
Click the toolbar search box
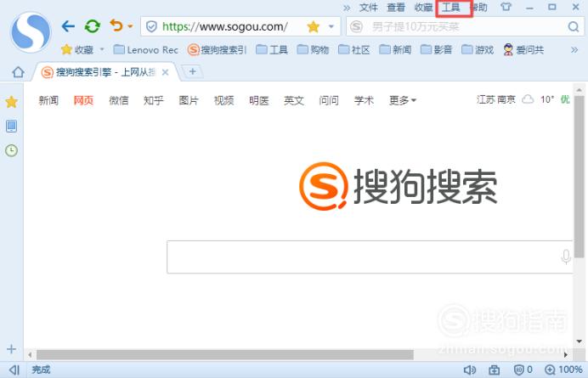pyautogui.click(x=465, y=26)
